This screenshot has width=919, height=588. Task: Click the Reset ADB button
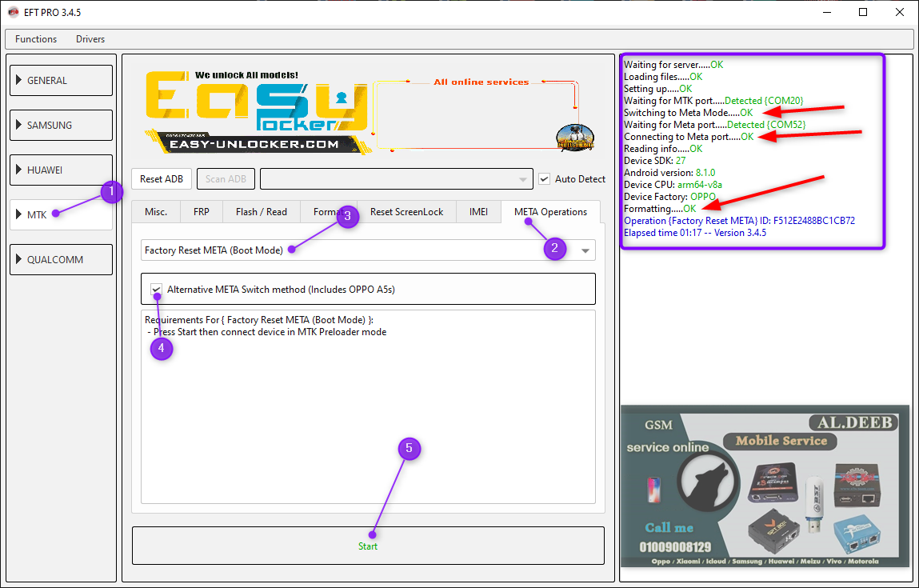click(162, 179)
